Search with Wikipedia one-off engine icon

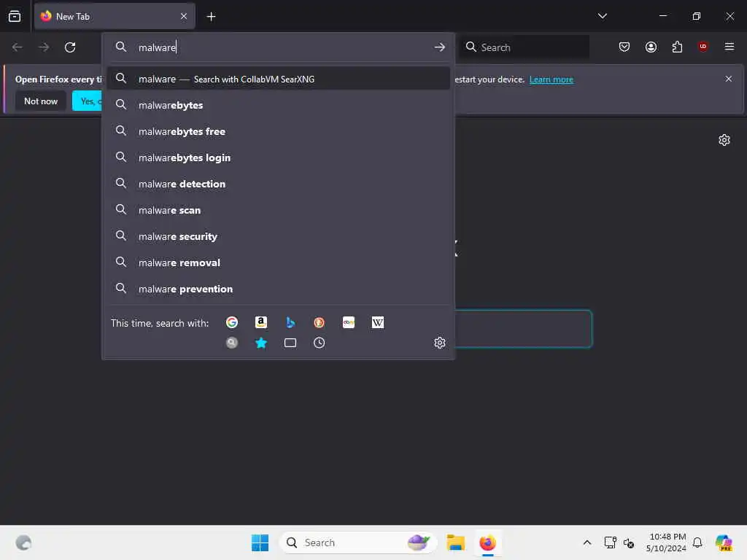(378, 322)
